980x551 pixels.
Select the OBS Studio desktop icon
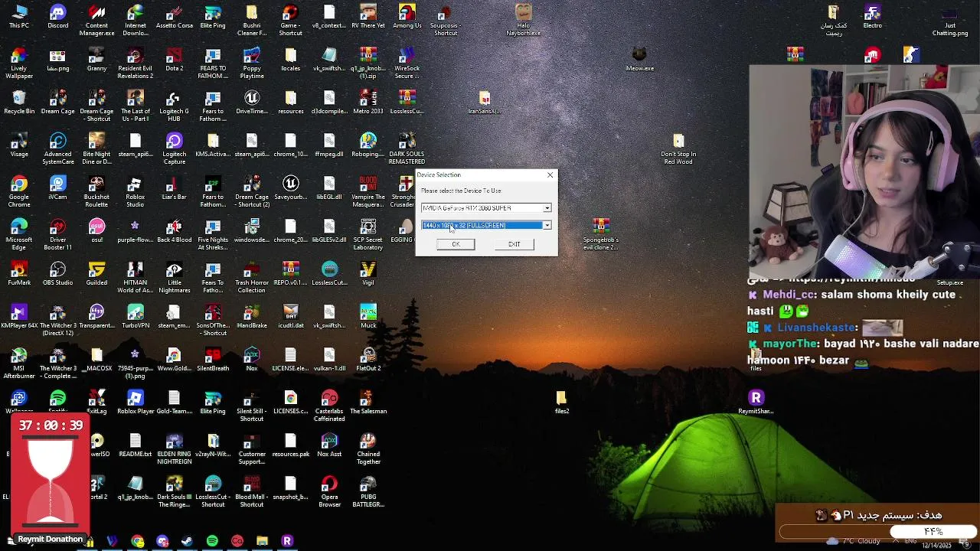58,274
